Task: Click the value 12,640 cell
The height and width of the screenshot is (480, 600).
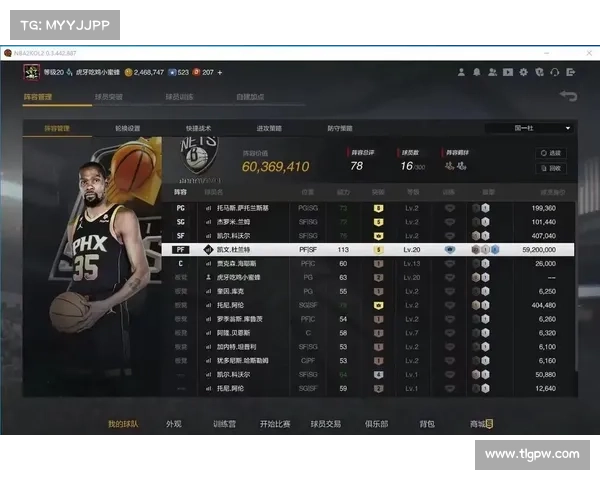Action: tap(546, 389)
